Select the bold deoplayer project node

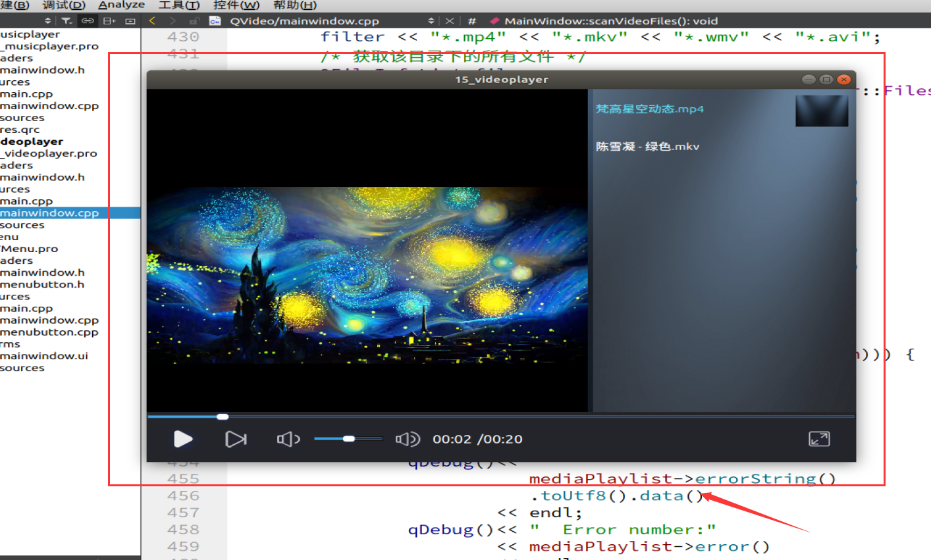click(32, 141)
